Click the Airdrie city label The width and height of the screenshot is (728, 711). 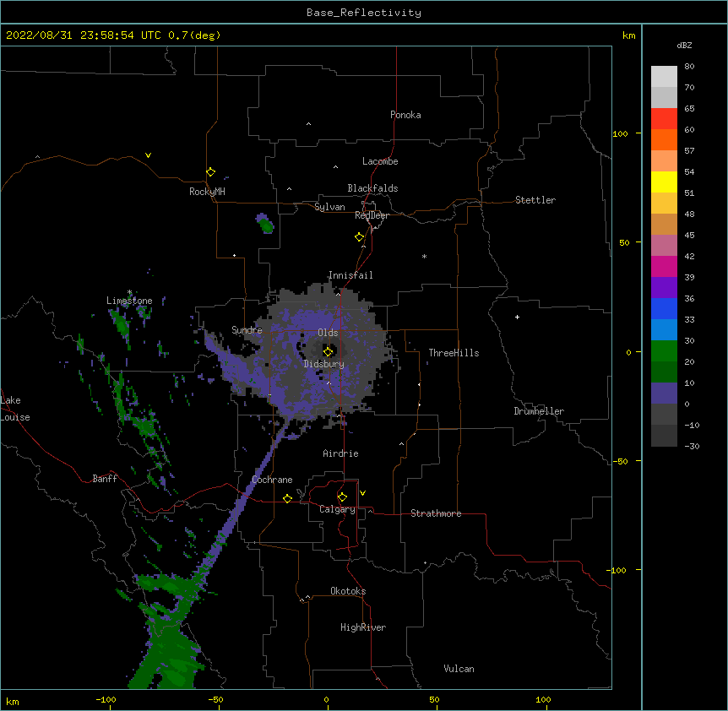point(341,453)
